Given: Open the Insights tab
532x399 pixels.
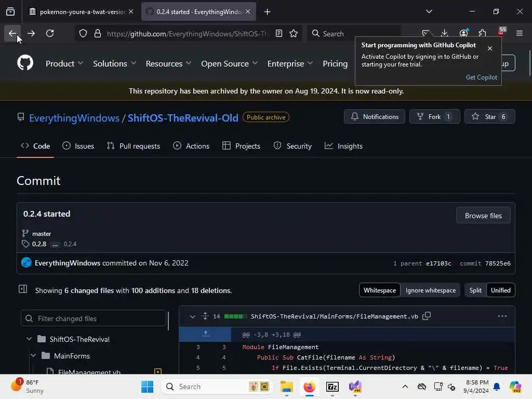Looking at the screenshot, I should tap(343, 146).
